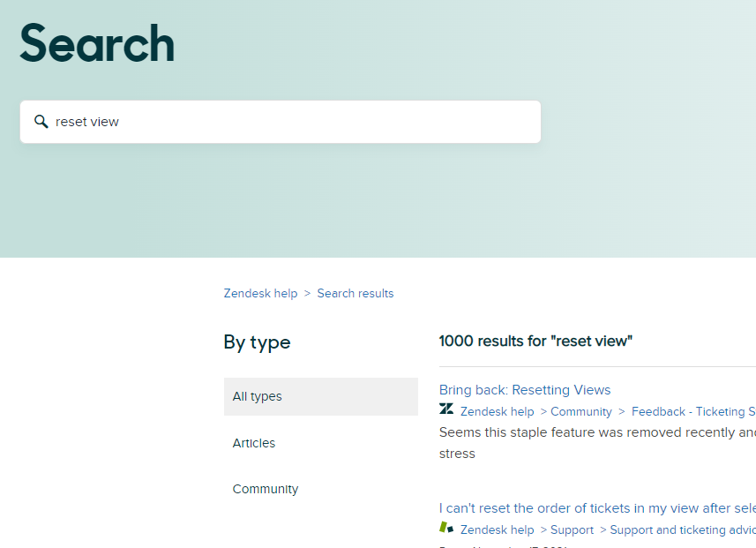
Task: Click the Zendesk logo icon in first result
Action: (x=446, y=409)
